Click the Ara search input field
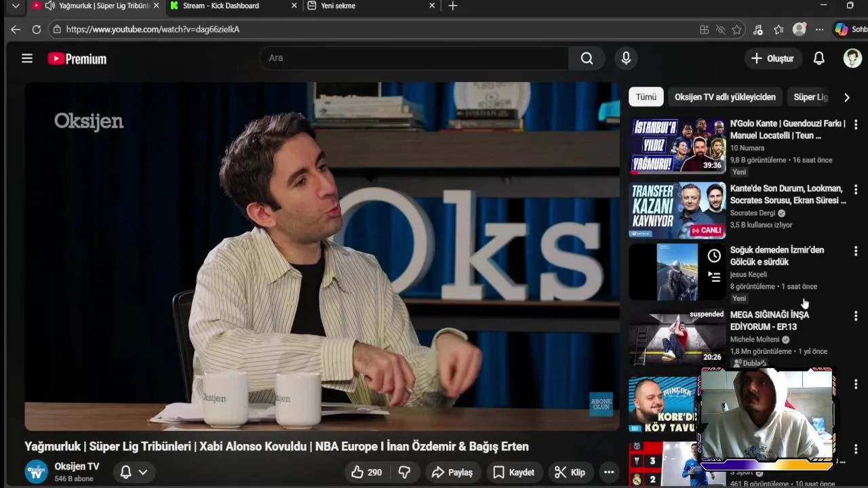The height and width of the screenshot is (488, 868). 414,58
